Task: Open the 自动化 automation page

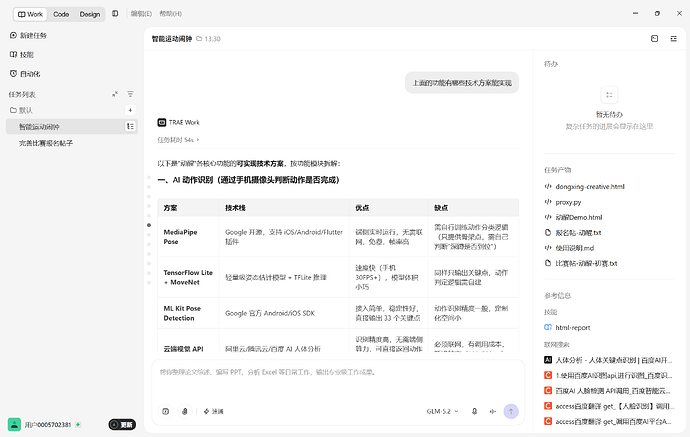Action: click(x=26, y=74)
